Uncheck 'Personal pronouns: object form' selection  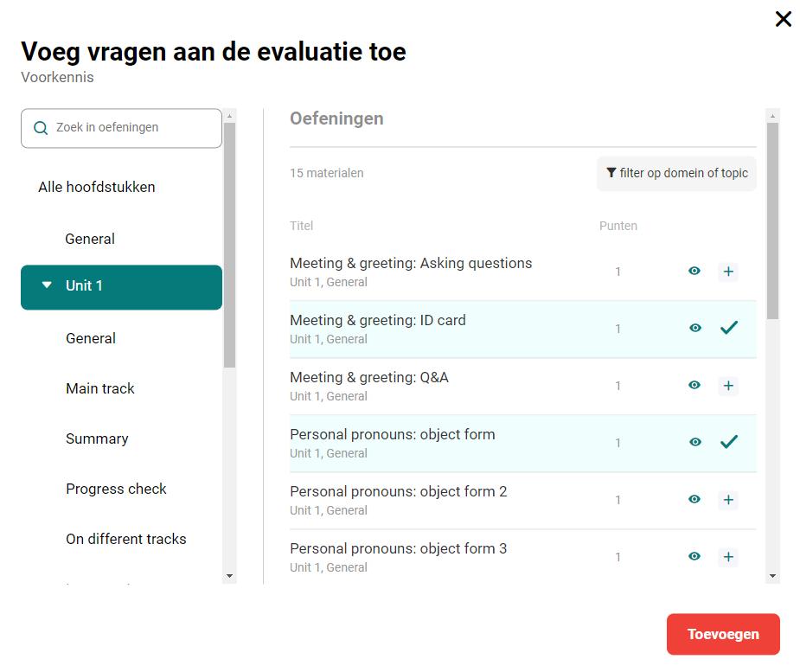coord(729,442)
